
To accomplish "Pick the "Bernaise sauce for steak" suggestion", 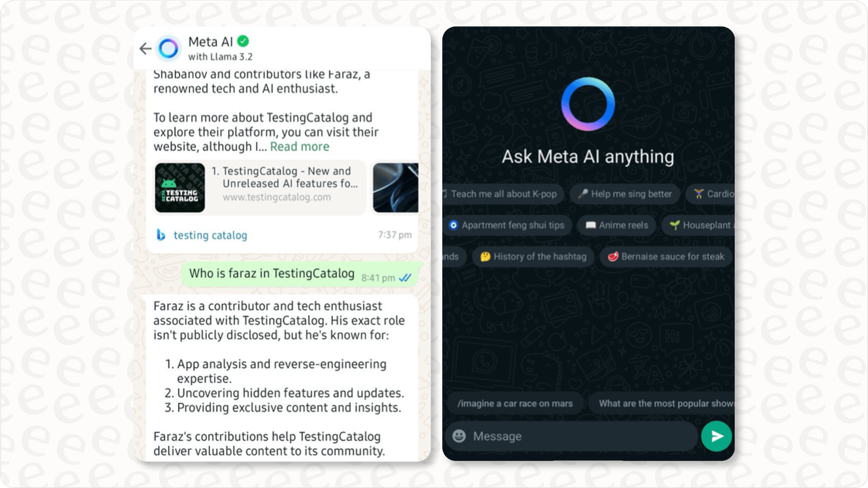I will (x=665, y=257).
